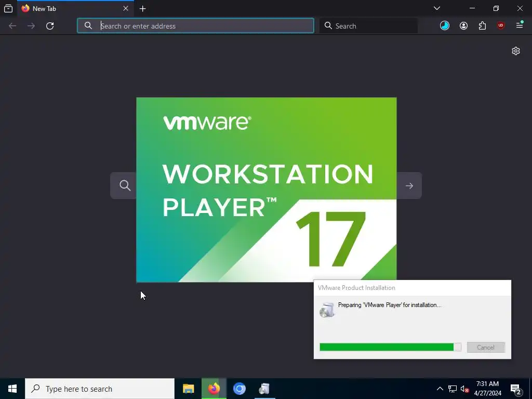Close the Firefox window
This screenshot has height=399, width=532.
coord(520,8)
